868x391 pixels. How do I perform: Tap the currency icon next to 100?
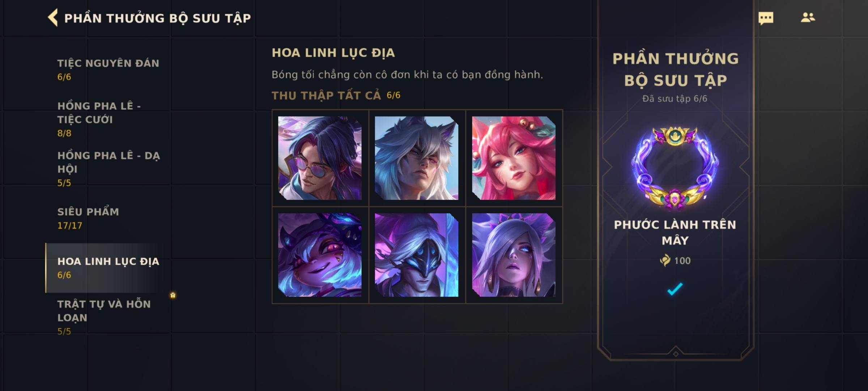(665, 260)
